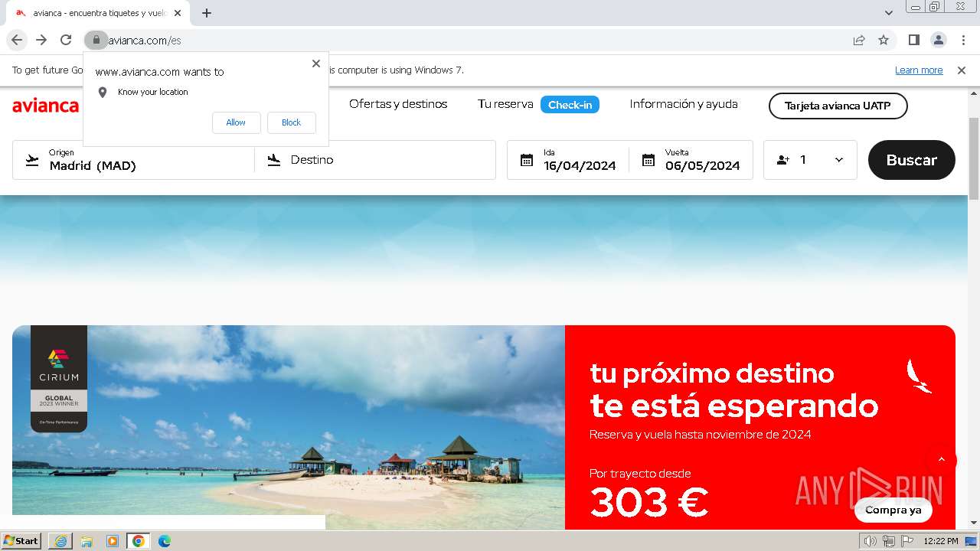Click the beach promo banner image
980x551 pixels.
click(289, 427)
